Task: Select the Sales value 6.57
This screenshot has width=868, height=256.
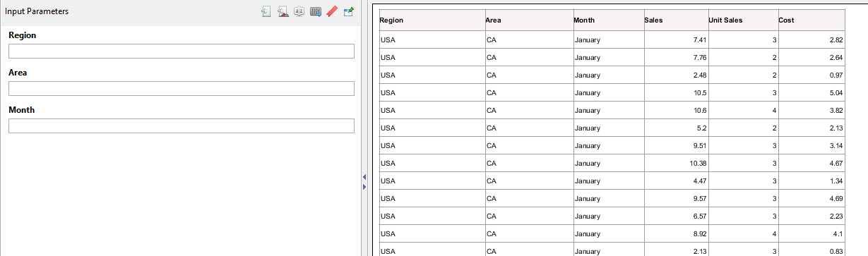Action: click(x=701, y=216)
